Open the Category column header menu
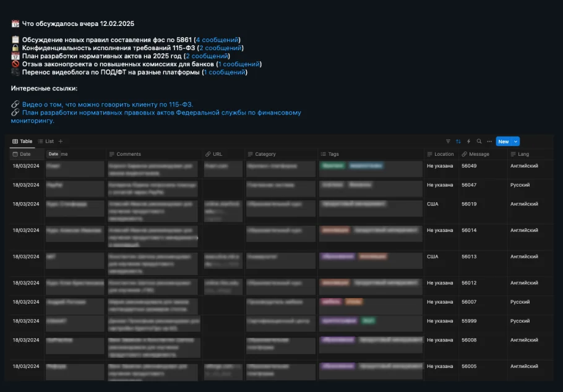This screenshot has width=563, height=392. [265, 154]
